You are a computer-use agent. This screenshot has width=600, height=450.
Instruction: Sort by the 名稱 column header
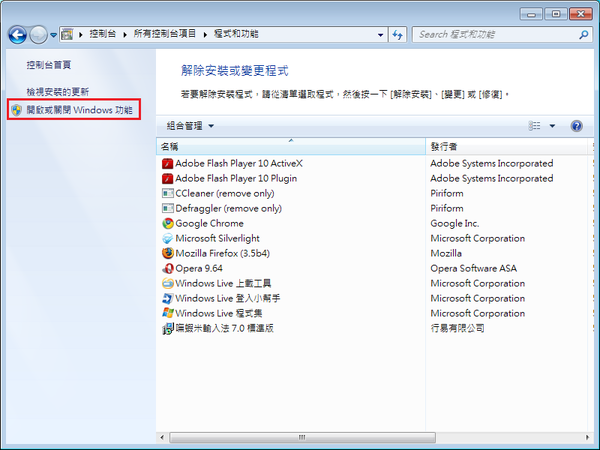(x=291, y=146)
